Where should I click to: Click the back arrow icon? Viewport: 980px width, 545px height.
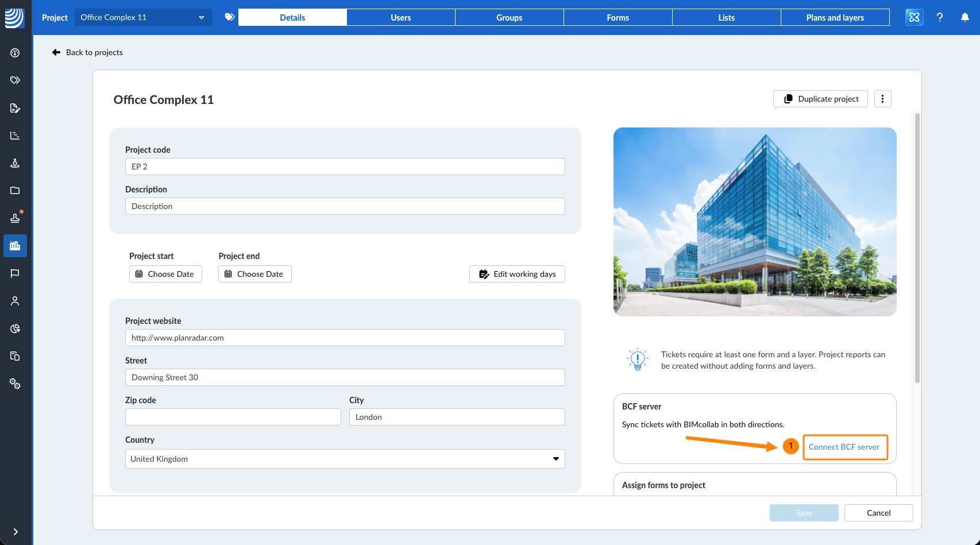click(x=56, y=52)
